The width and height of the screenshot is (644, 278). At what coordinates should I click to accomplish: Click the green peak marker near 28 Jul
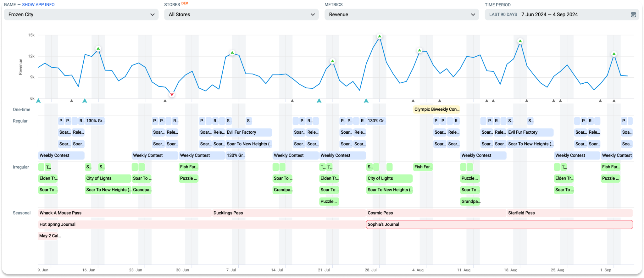(x=380, y=36)
